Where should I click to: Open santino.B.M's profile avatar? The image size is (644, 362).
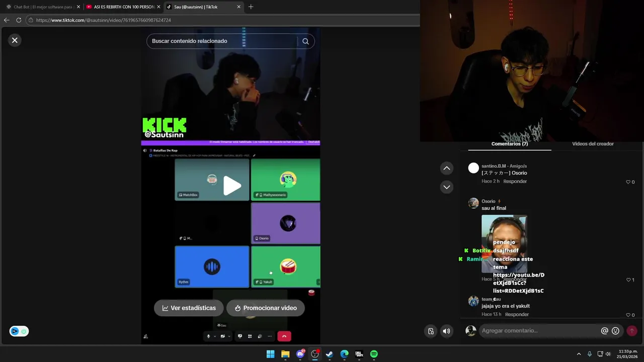(473, 168)
